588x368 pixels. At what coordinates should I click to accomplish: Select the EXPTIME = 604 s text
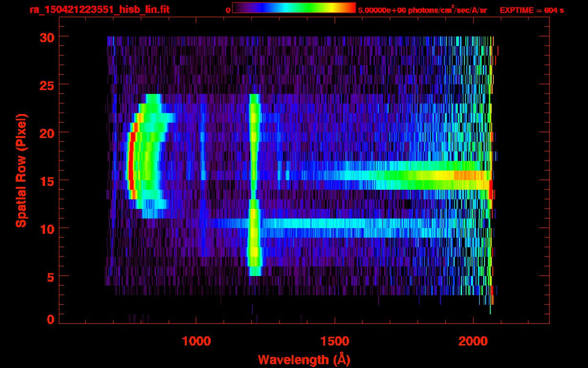(531, 10)
